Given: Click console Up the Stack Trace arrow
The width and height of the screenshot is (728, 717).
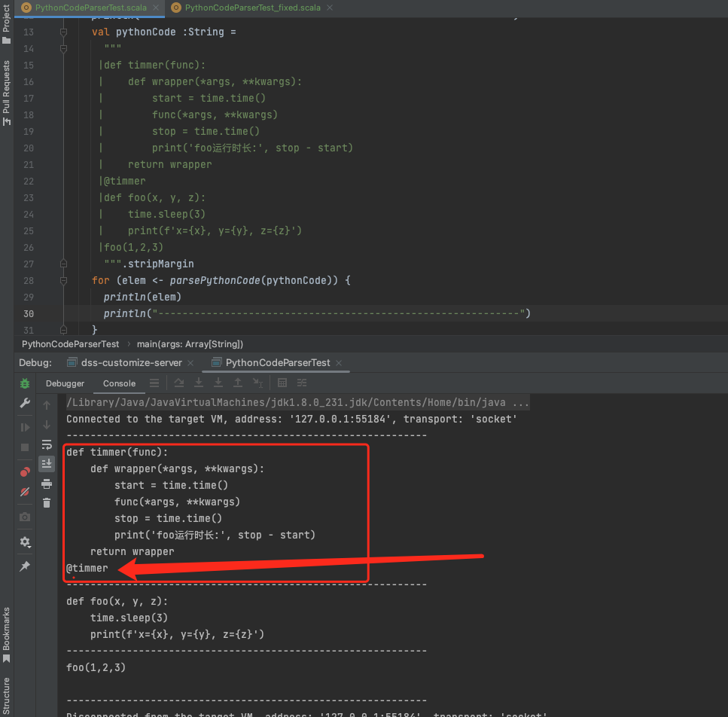Looking at the screenshot, I should tap(47, 405).
